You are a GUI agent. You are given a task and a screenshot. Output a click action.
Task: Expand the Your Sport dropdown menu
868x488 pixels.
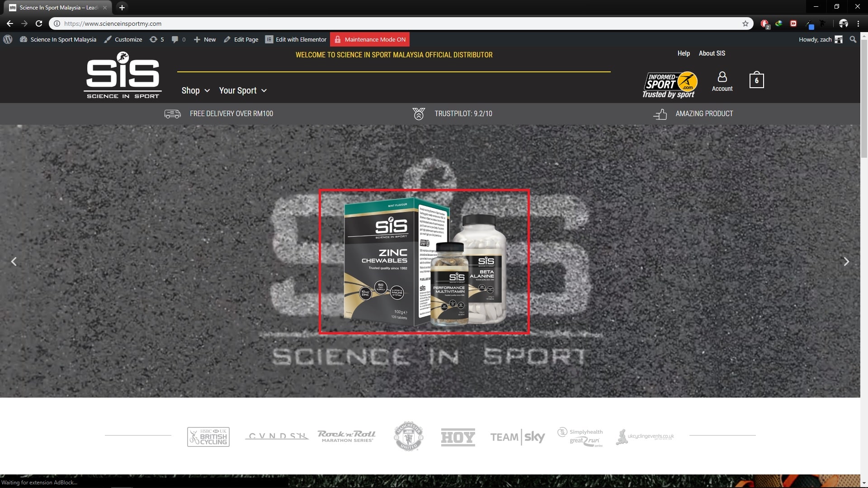pyautogui.click(x=243, y=90)
